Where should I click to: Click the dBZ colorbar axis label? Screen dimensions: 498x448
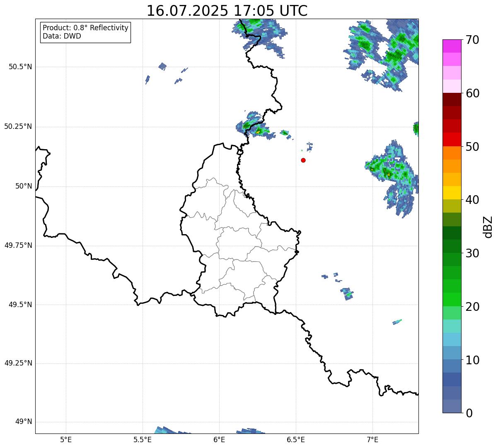(x=488, y=226)
